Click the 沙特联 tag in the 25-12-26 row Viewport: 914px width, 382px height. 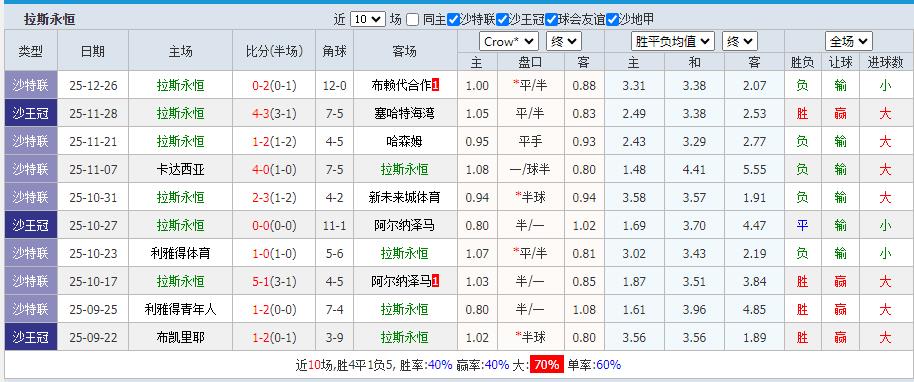[30, 86]
